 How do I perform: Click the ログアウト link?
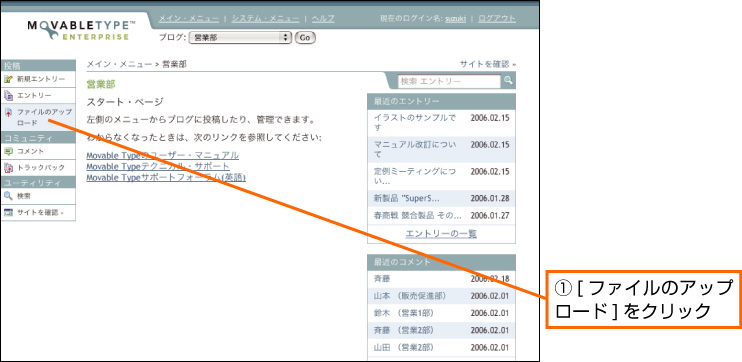coord(497,18)
